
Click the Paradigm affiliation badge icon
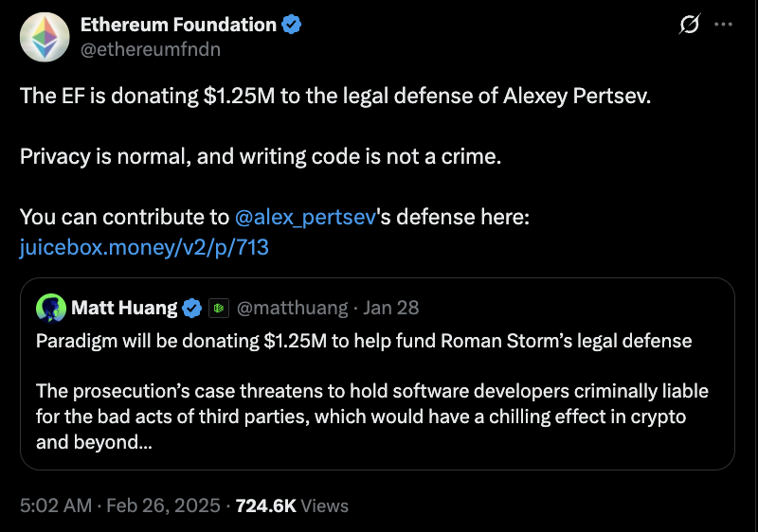(x=217, y=309)
